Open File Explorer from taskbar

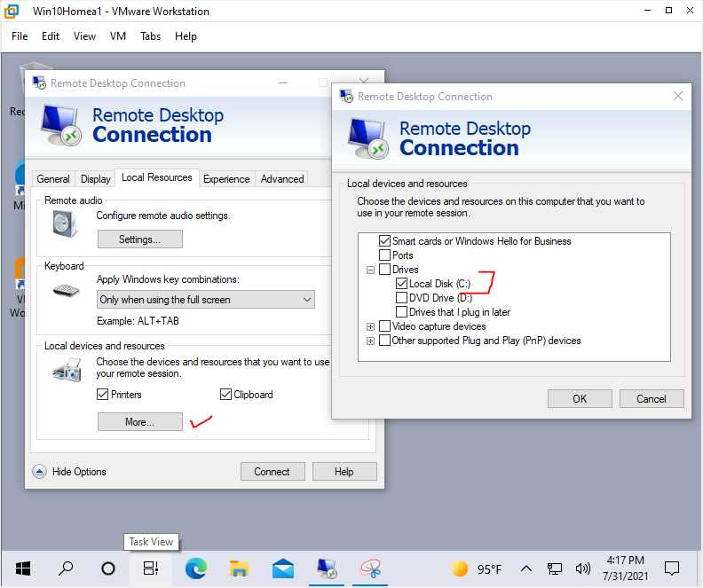pyautogui.click(x=239, y=568)
